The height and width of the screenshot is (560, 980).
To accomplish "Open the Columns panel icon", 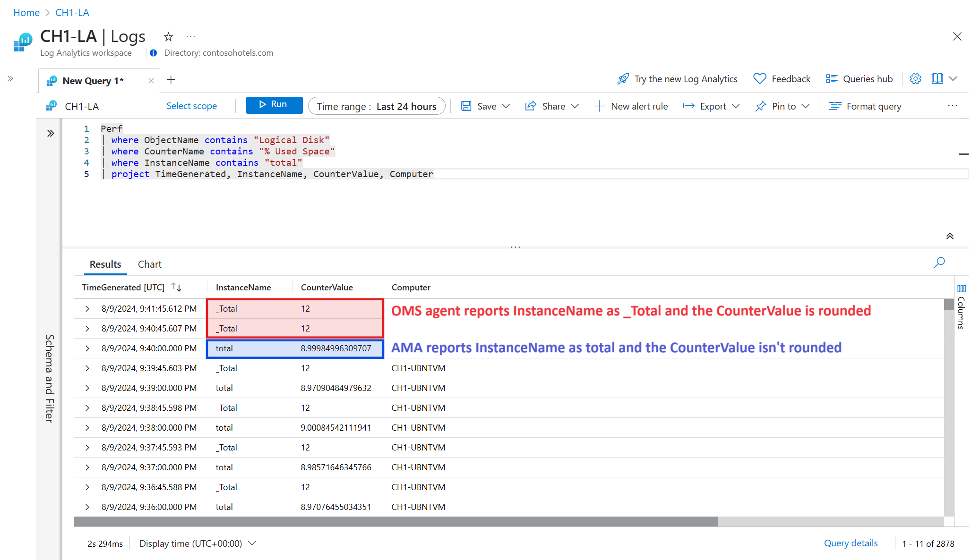I will [962, 288].
